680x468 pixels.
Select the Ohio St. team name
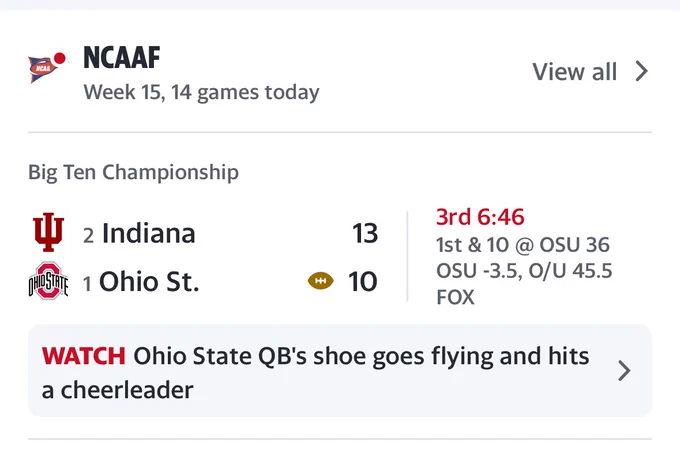(149, 281)
